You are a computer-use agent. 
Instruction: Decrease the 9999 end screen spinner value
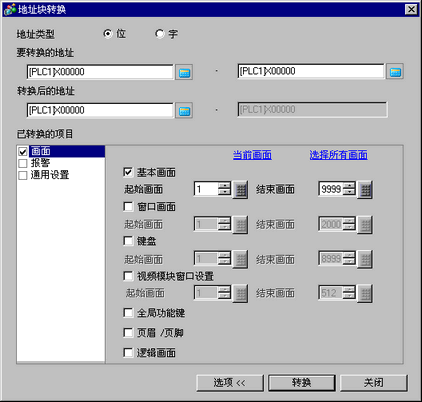click(x=349, y=193)
